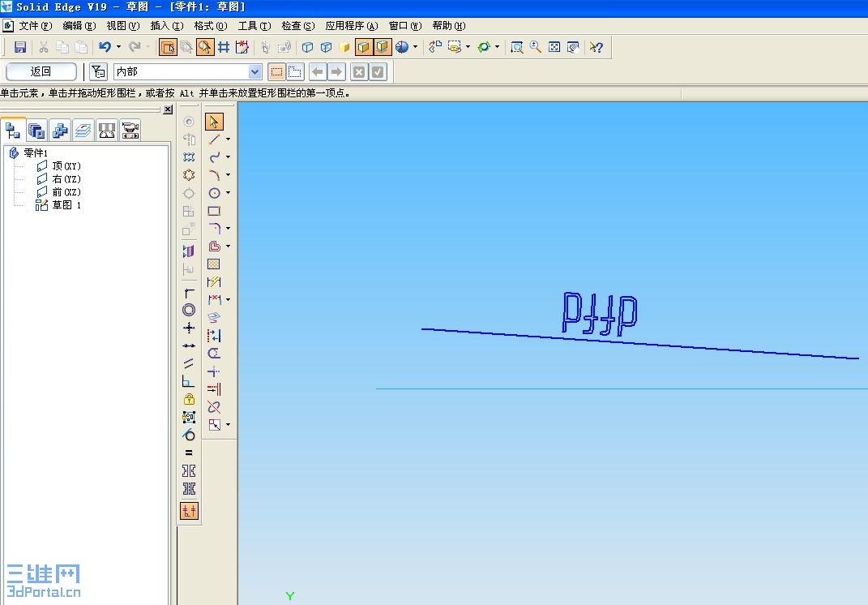Switch to the Sensors tab icon

(x=107, y=131)
